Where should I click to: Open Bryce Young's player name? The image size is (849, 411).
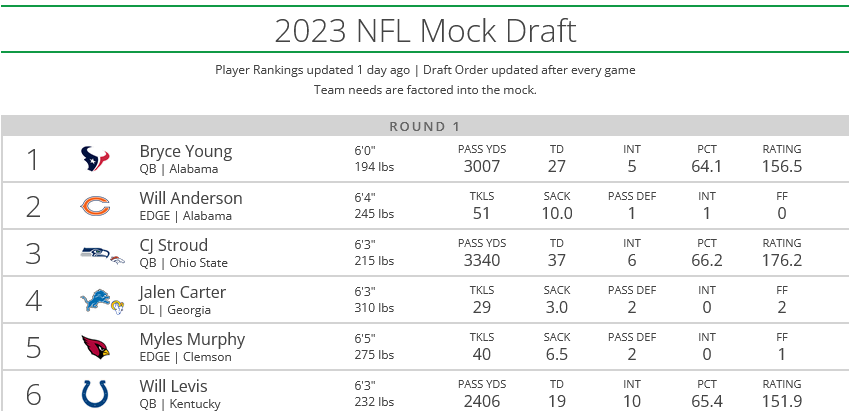point(186,151)
